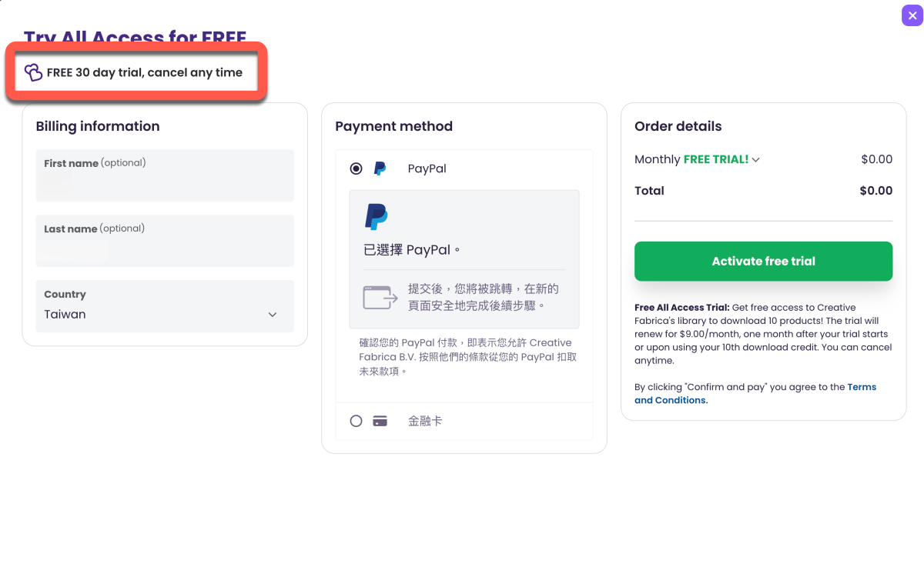
Task: Click the purple hearts logo icon
Action: [33, 72]
